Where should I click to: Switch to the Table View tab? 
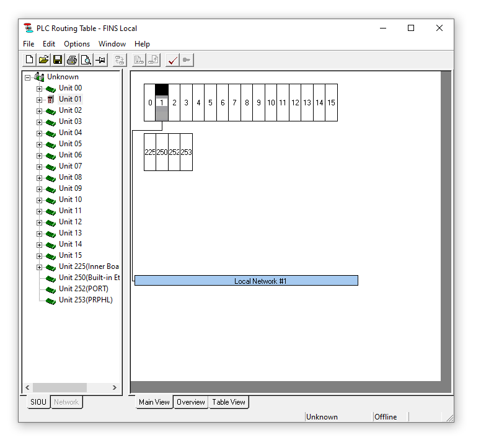tap(229, 402)
